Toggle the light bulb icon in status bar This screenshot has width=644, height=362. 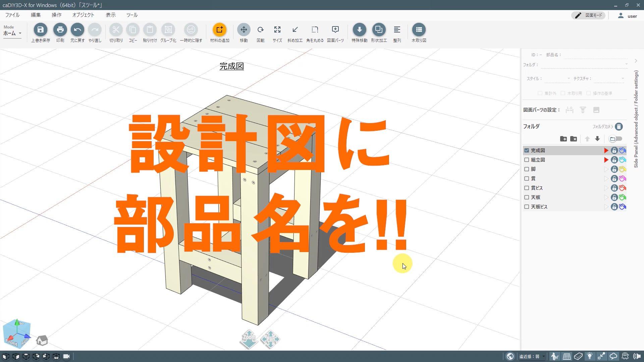click(590, 356)
